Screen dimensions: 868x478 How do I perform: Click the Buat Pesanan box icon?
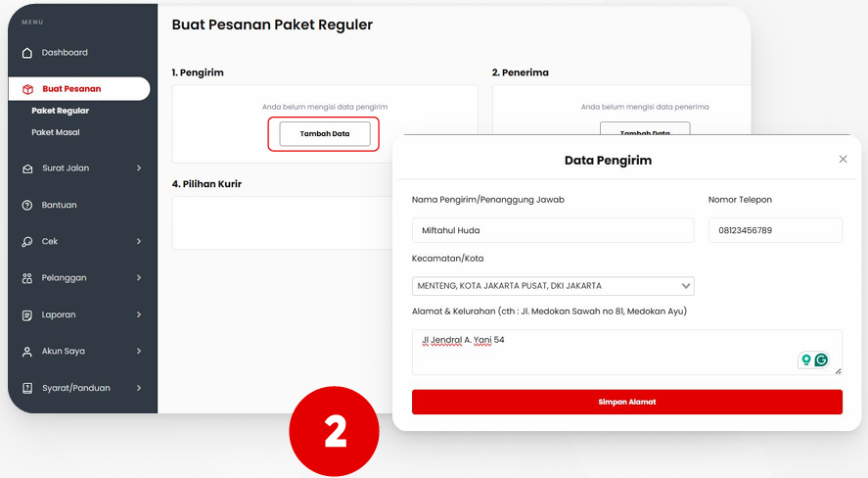[x=27, y=89]
